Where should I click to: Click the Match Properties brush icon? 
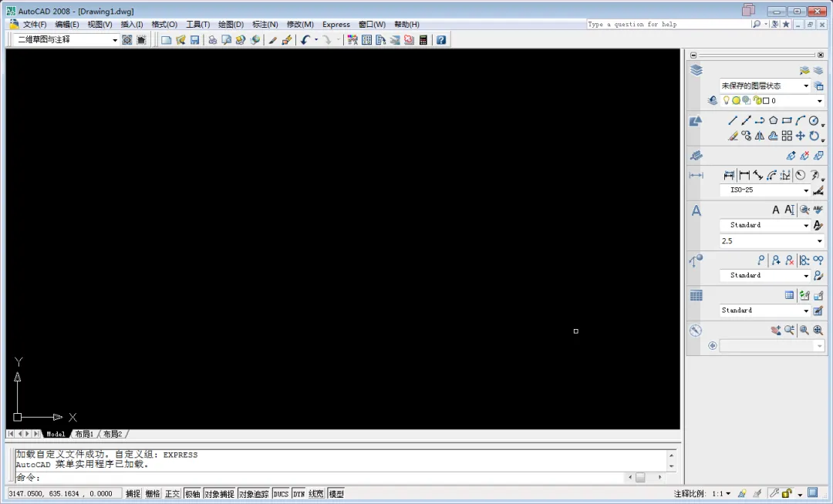272,40
